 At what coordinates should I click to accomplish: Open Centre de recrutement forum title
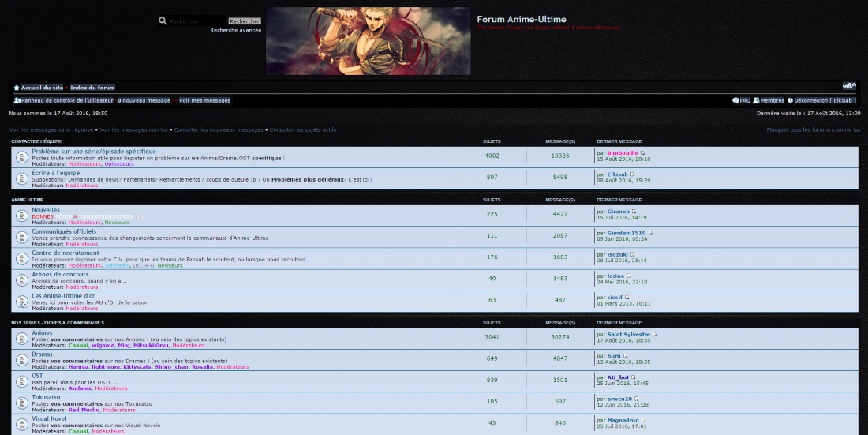tap(65, 253)
